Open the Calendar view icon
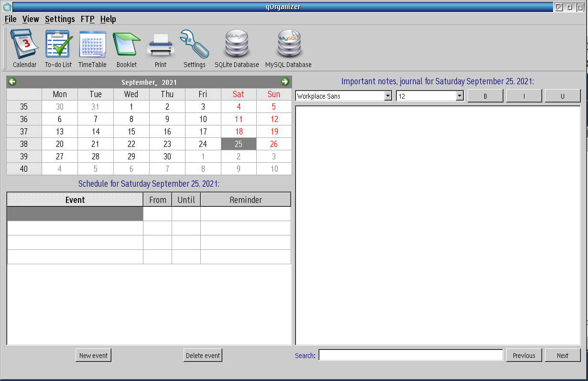The image size is (588, 381). tap(24, 49)
